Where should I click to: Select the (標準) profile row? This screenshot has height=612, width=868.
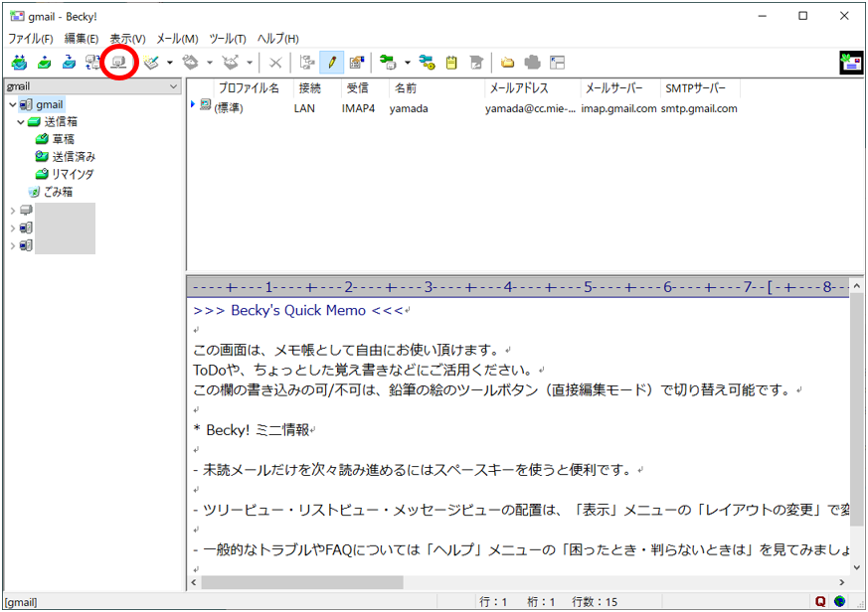[465, 108]
